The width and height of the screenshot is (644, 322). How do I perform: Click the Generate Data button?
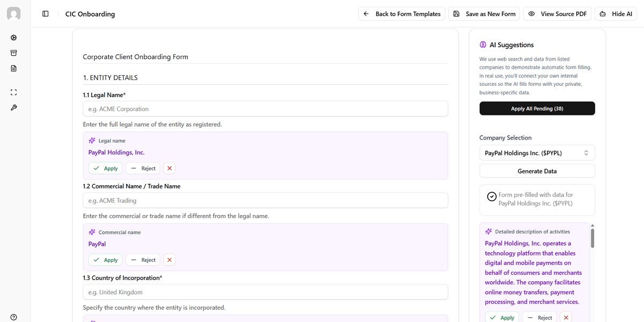click(x=537, y=171)
